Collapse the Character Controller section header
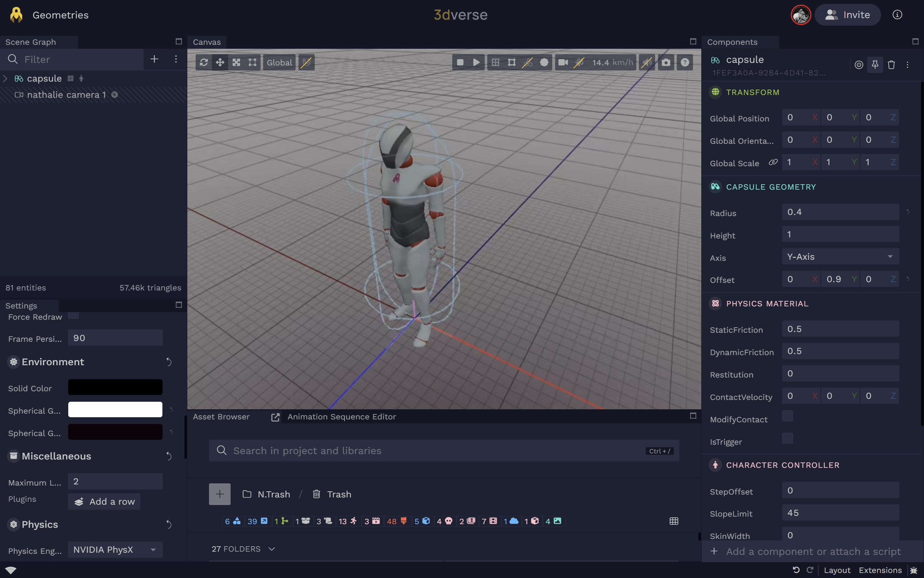Viewport: 924px width, 578px height. pyautogui.click(x=783, y=465)
